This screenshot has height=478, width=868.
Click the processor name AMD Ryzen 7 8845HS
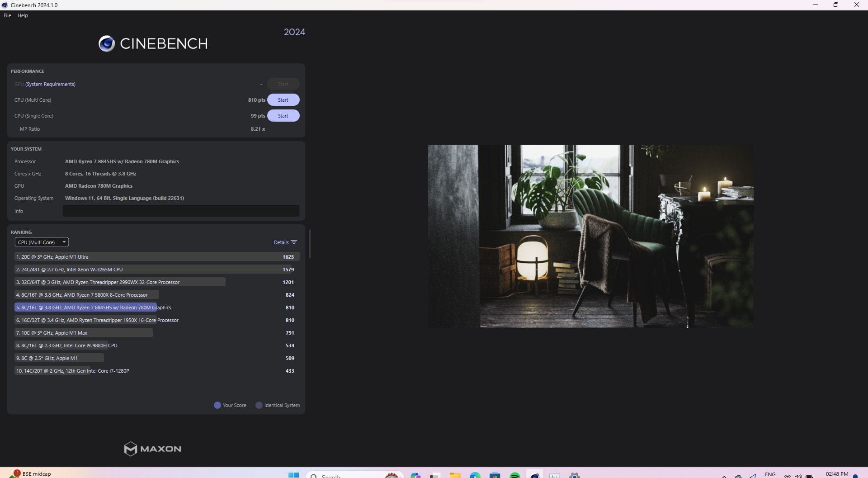pyautogui.click(x=122, y=161)
